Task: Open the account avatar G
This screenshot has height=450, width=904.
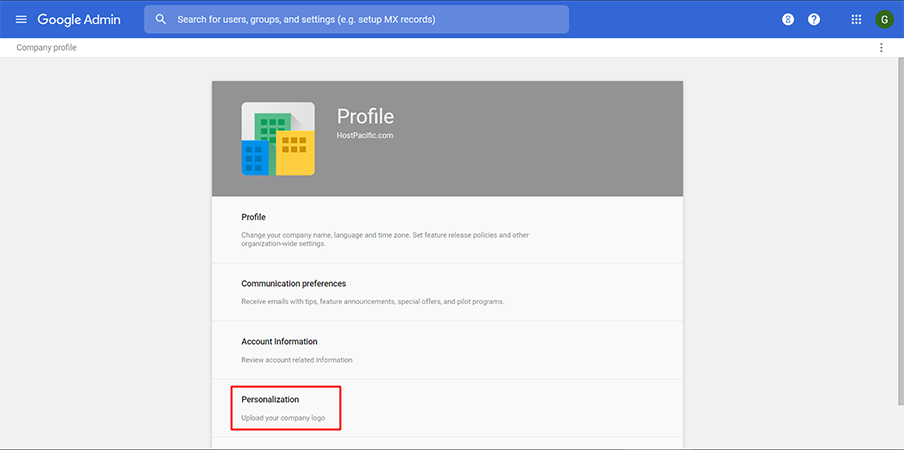Action: coord(884,20)
